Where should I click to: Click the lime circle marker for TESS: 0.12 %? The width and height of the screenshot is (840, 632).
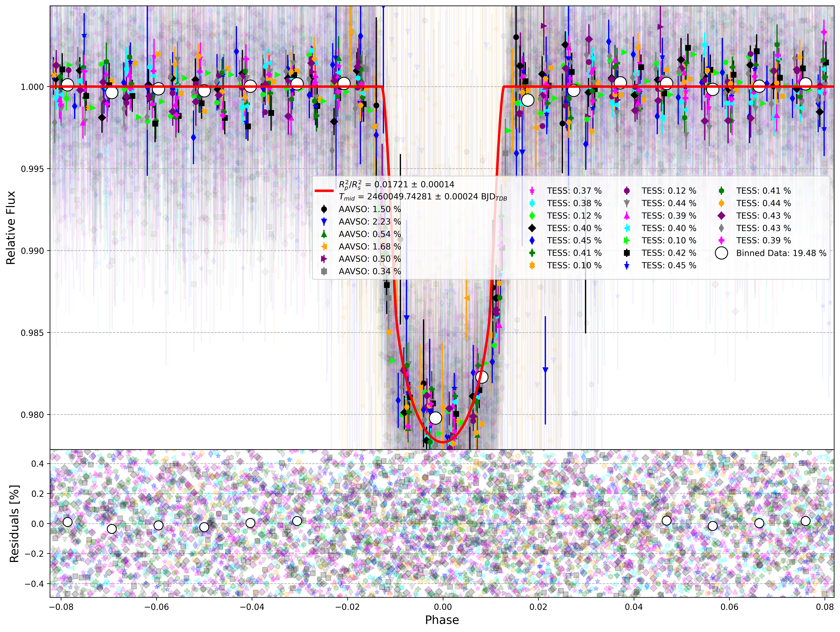click(532, 216)
